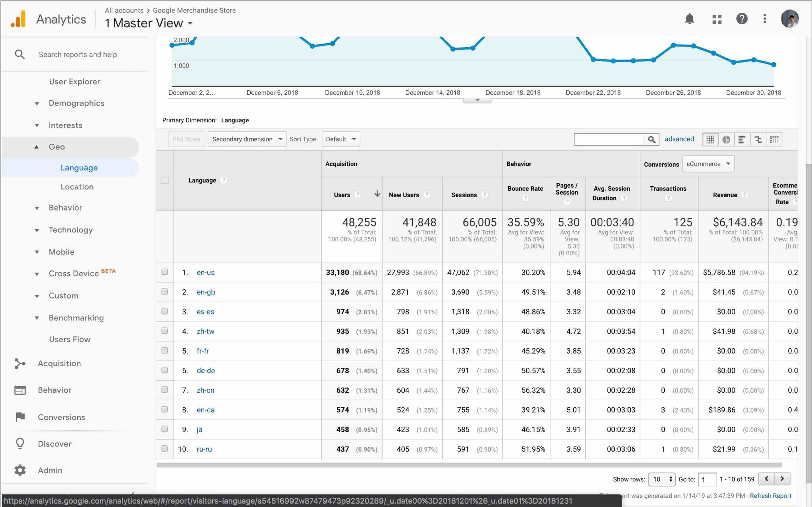
Task: Expand the Technology section in sidebar
Action: point(70,230)
